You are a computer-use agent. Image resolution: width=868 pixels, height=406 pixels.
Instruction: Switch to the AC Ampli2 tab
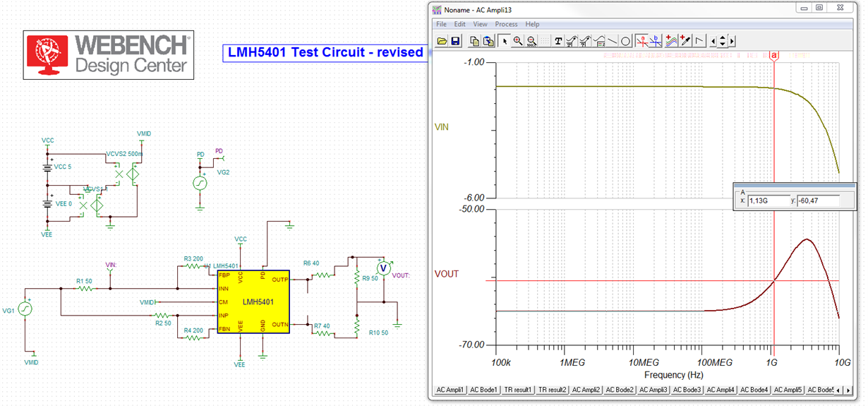[x=586, y=390]
